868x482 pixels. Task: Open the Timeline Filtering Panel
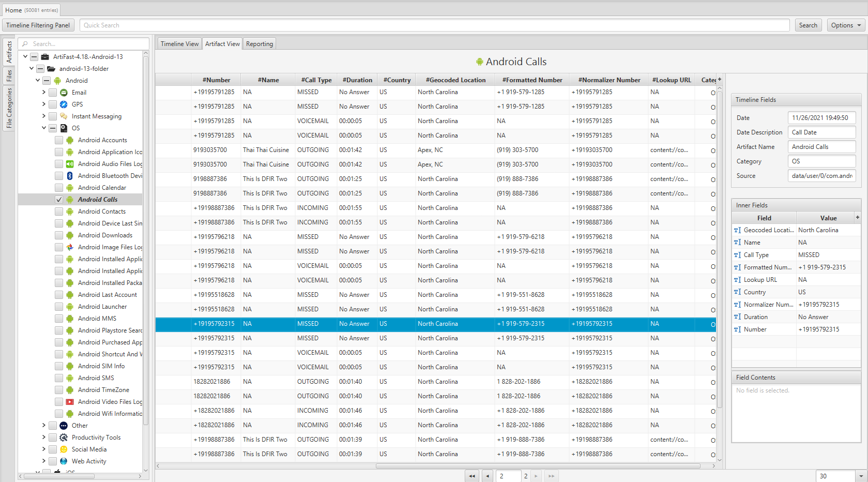pyautogui.click(x=38, y=25)
